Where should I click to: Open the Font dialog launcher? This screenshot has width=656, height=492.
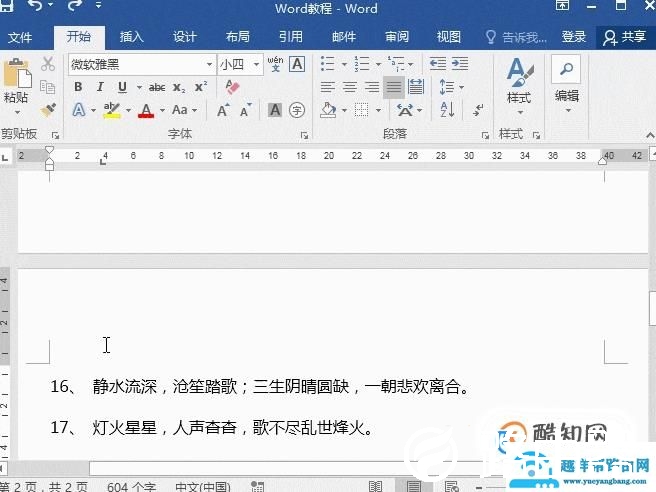(305, 135)
